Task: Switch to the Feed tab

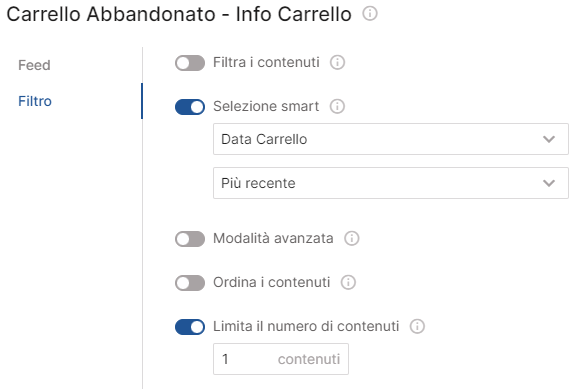Action: (34, 65)
